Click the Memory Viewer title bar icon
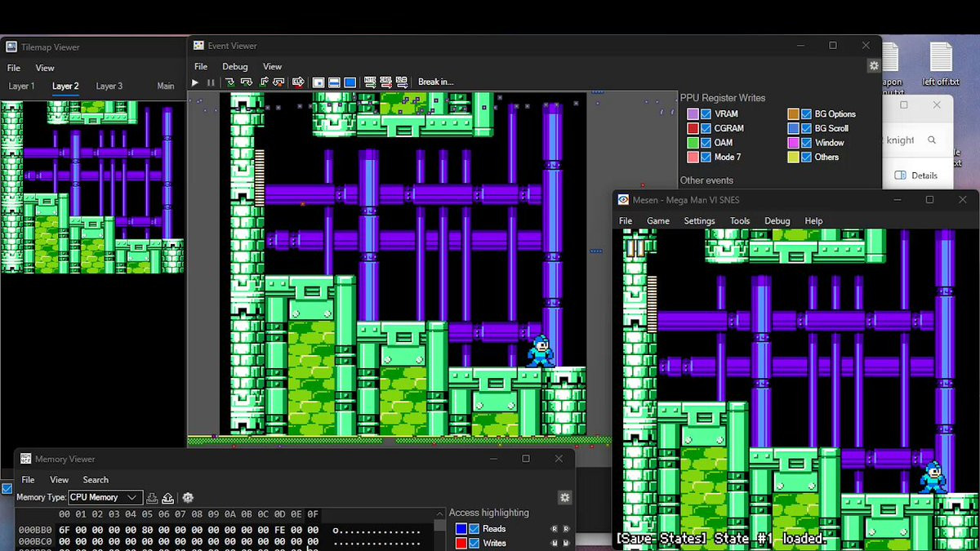Screen dimensions: 980x551 (x=25, y=459)
